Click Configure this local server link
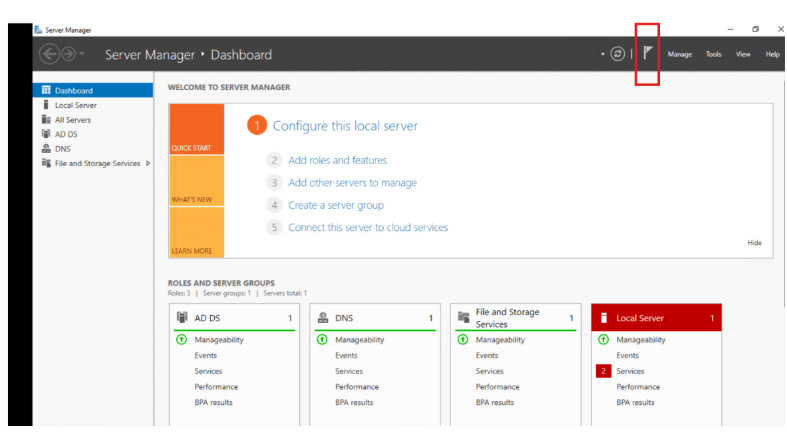The height and width of the screenshot is (432, 787). (345, 125)
